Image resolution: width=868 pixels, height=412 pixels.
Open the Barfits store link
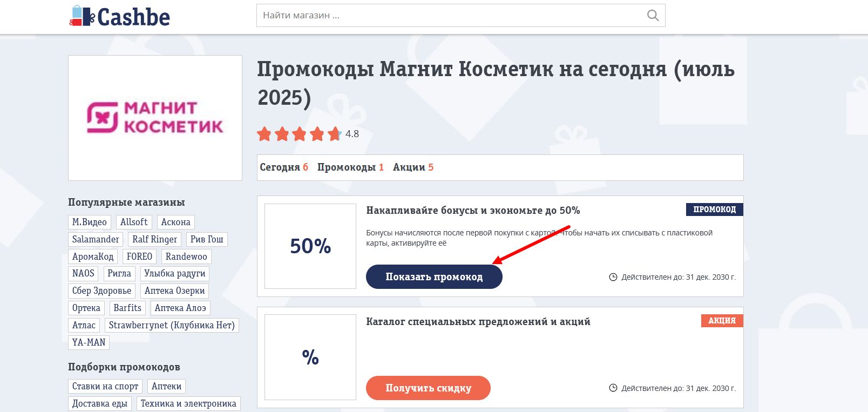[127, 308]
